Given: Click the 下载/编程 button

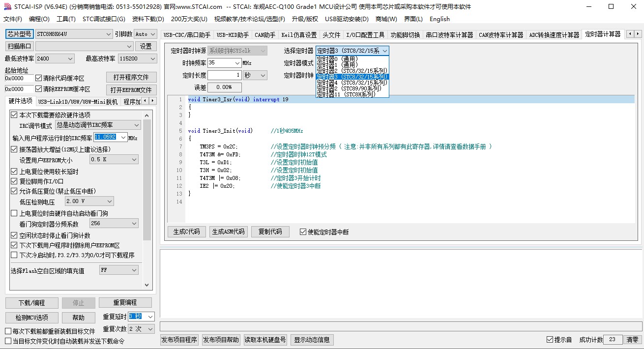Looking at the screenshot, I should tap(32, 303).
